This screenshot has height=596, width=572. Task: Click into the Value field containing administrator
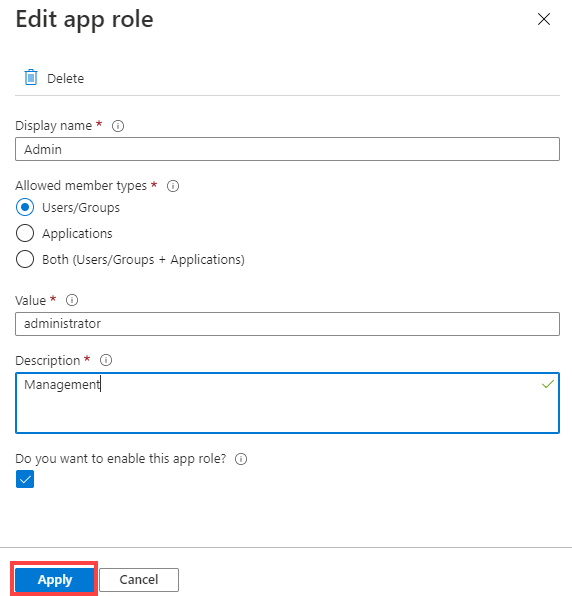tap(287, 324)
